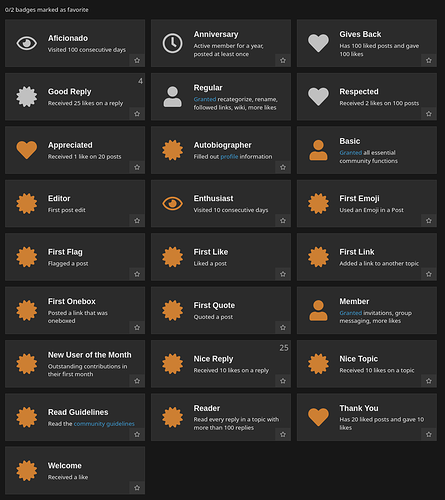This screenshot has height=500, width=445.
Task: Click the Gives Back heart icon
Action: [318, 43]
